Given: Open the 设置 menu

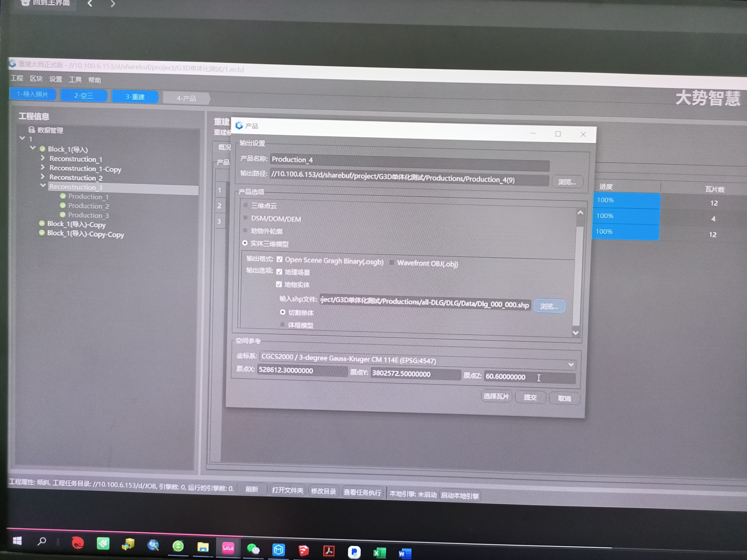Looking at the screenshot, I should [x=56, y=79].
